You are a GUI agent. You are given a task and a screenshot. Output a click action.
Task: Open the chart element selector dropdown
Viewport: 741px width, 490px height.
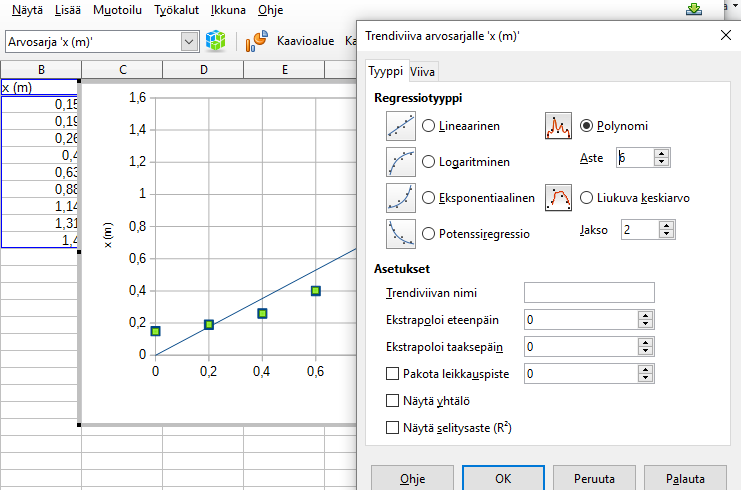click(189, 41)
